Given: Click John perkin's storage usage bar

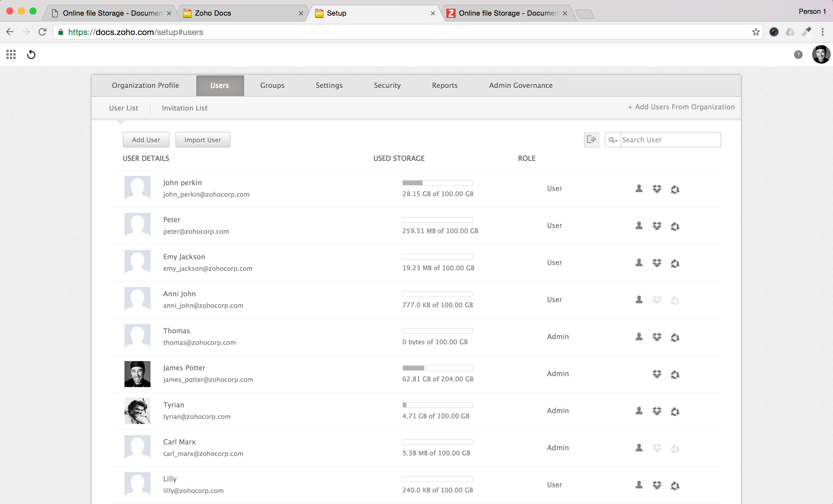Looking at the screenshot, I should (437, 183).
